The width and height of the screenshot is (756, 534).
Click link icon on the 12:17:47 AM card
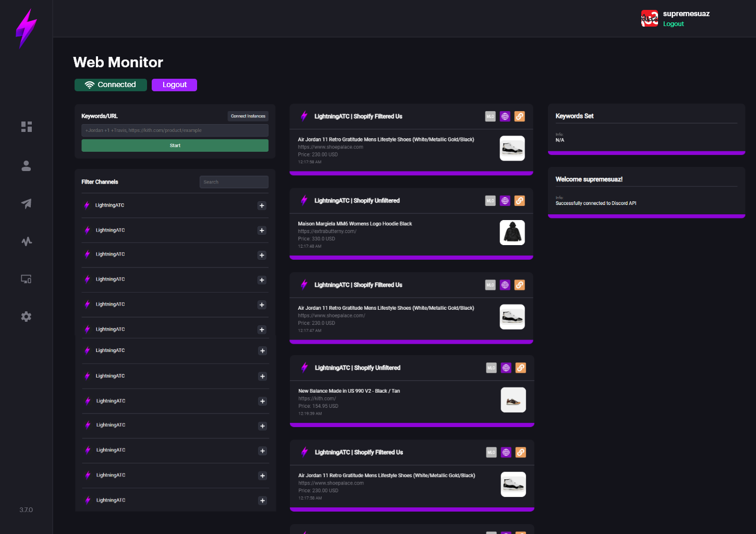coord(520,285)
